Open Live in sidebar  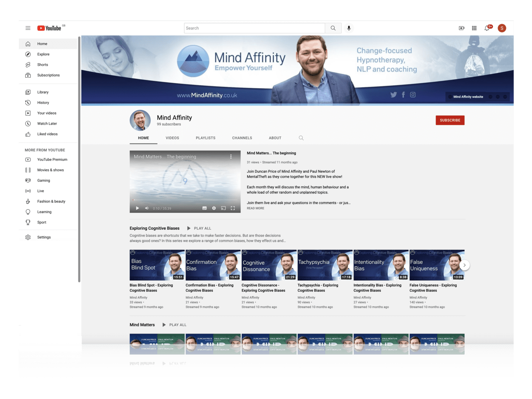coord(48,191)
